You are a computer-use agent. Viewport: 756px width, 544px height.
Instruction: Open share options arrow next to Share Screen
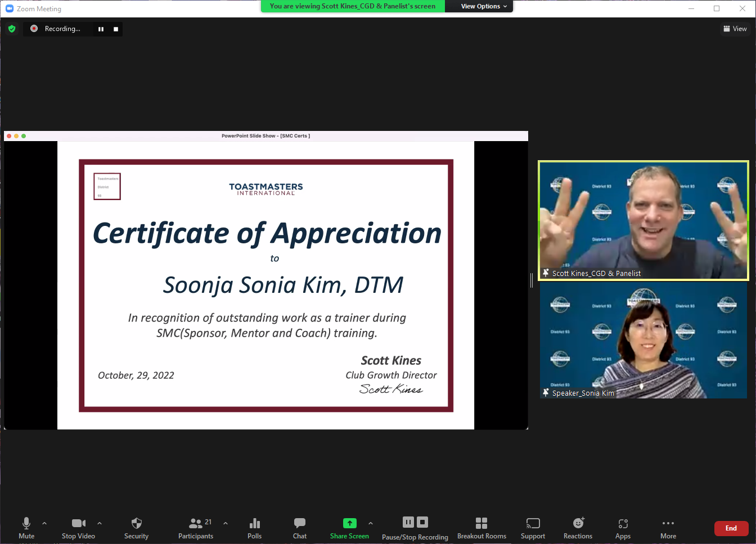coord(371,523)
